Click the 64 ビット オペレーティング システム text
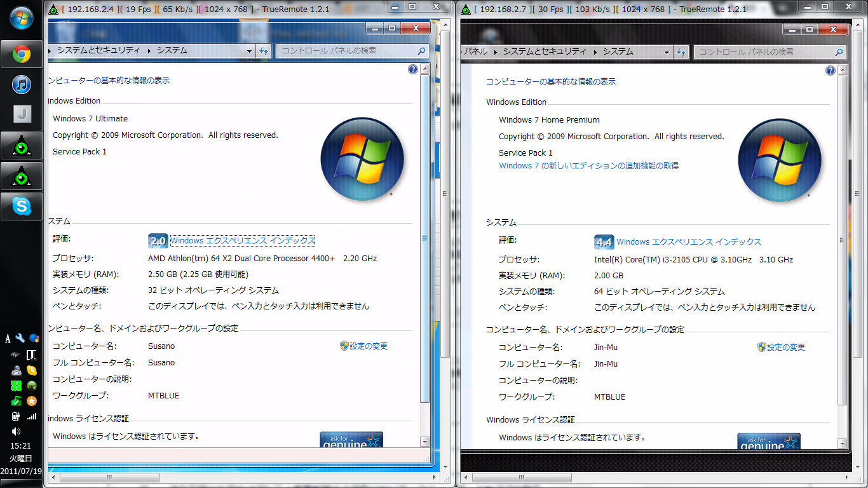Viewport: 868px width, 488px height. coord(659,292)
